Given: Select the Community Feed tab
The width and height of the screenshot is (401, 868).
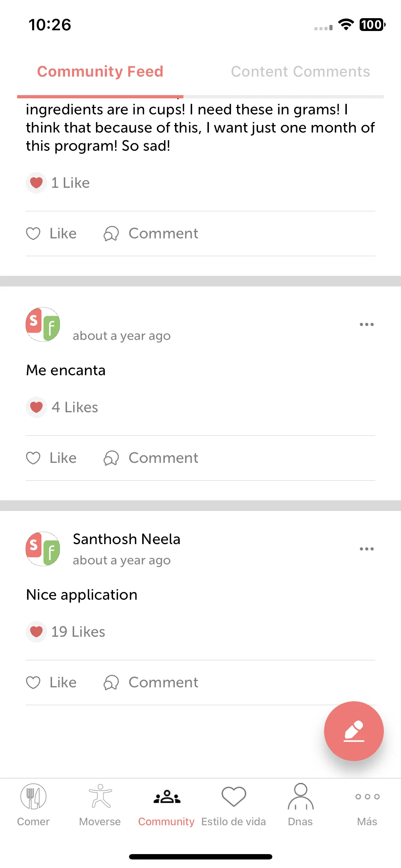Looking at the screenshot, I should [x=100, y=72].
